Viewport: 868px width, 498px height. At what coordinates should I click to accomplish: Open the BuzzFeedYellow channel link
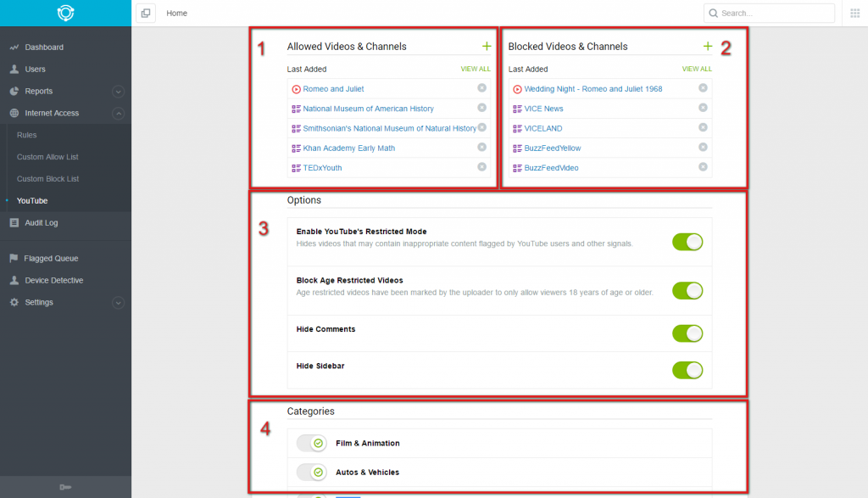click(553, 148)
